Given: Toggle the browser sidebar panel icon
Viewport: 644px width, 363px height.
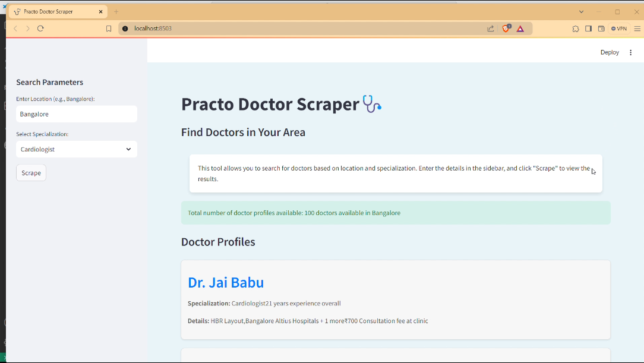Looking at the screenshot, I should point(588,29).
